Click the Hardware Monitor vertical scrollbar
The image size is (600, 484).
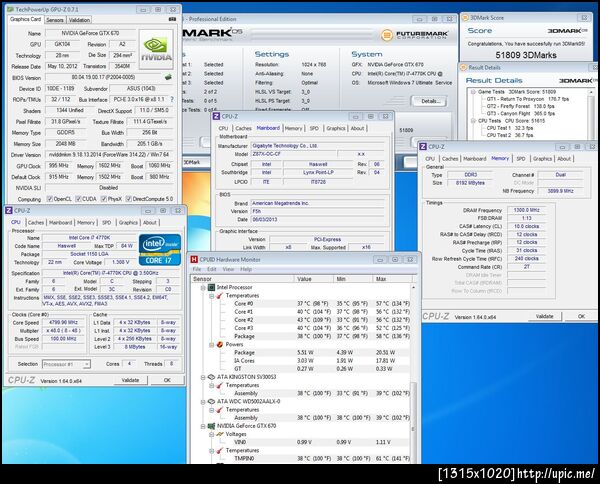[x=413, y=373]
